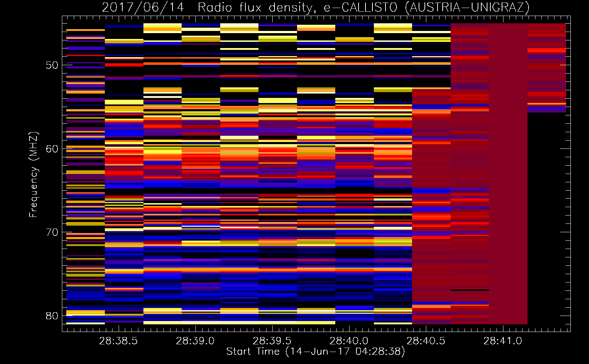
Task: Click the y-axis tick label '70'
Action: click(x=52, y=232)
